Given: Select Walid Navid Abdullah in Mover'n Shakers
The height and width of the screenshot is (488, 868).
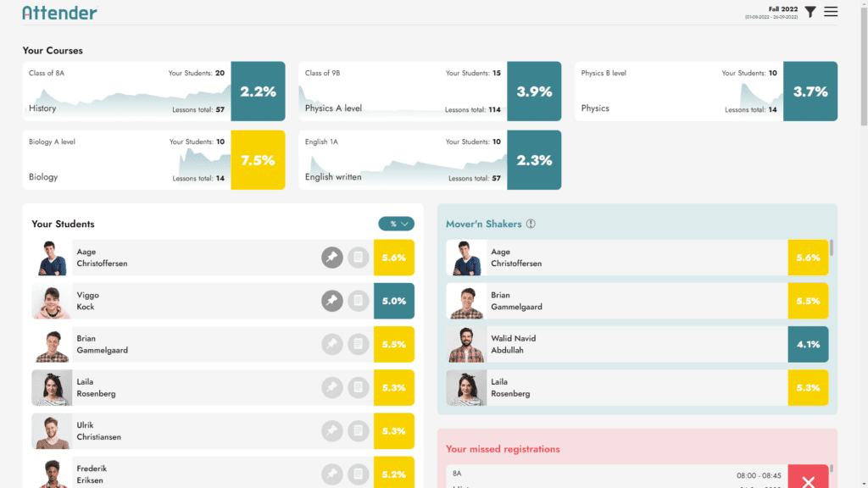Looking at the screenshot, I should tap(513, 344).
